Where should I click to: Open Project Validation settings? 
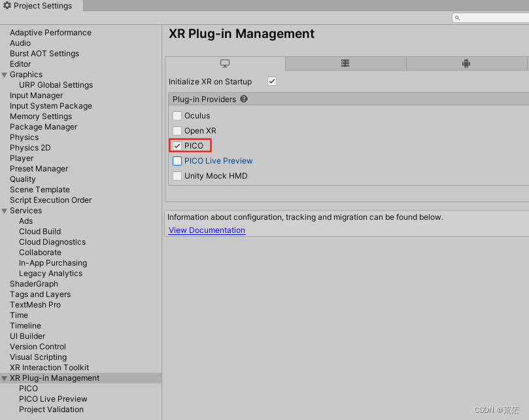click(x=51, y=410)
